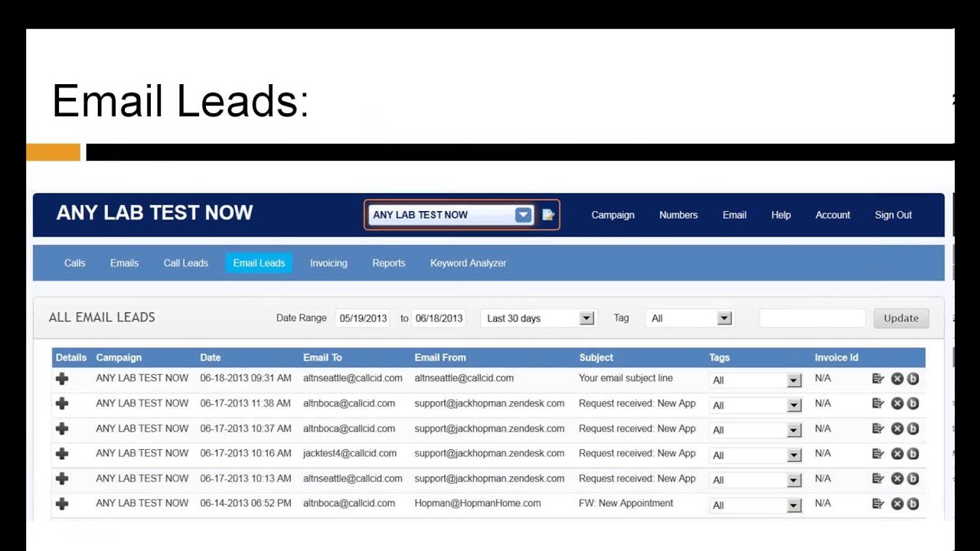Expand details for the 09:31 AM lead
Image resolution: width=980 pixels, height=551 pixels.
point(62,379)
